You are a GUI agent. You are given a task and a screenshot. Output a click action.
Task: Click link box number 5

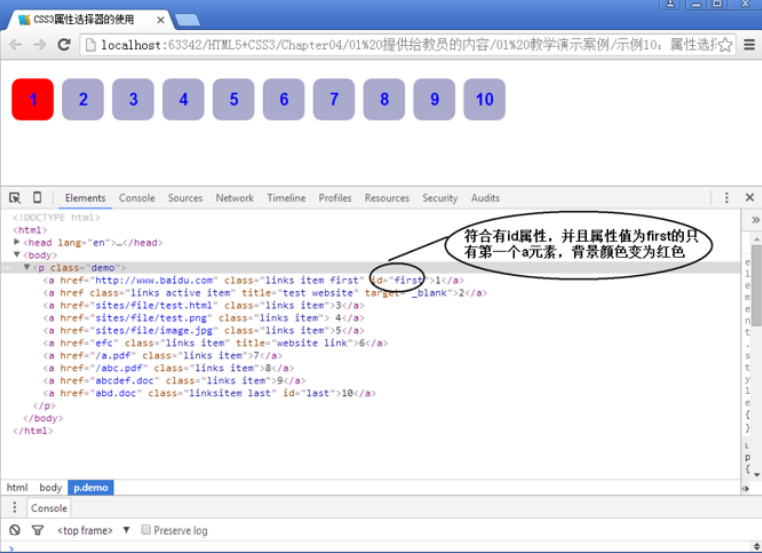click(233, 99)
